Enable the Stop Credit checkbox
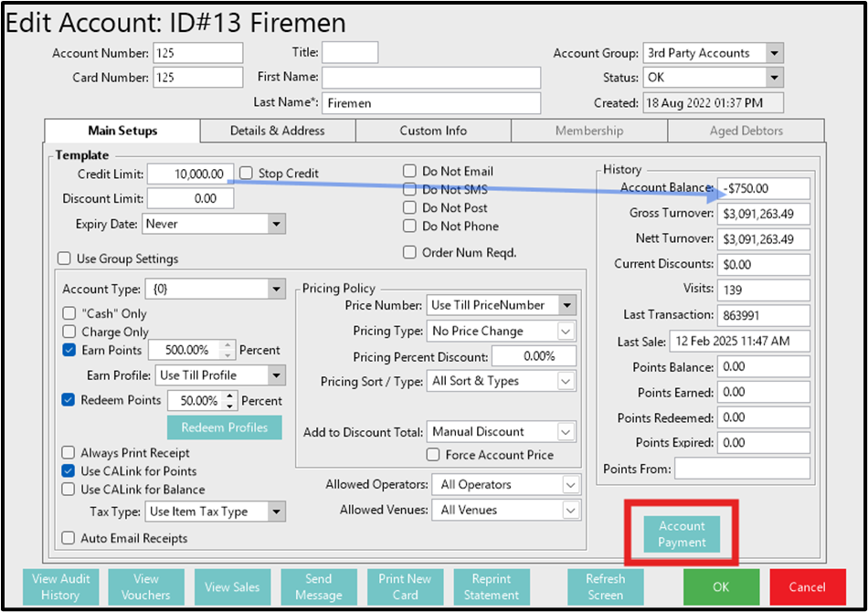Screen dimensions: 868x612 [x=246, y=173]
